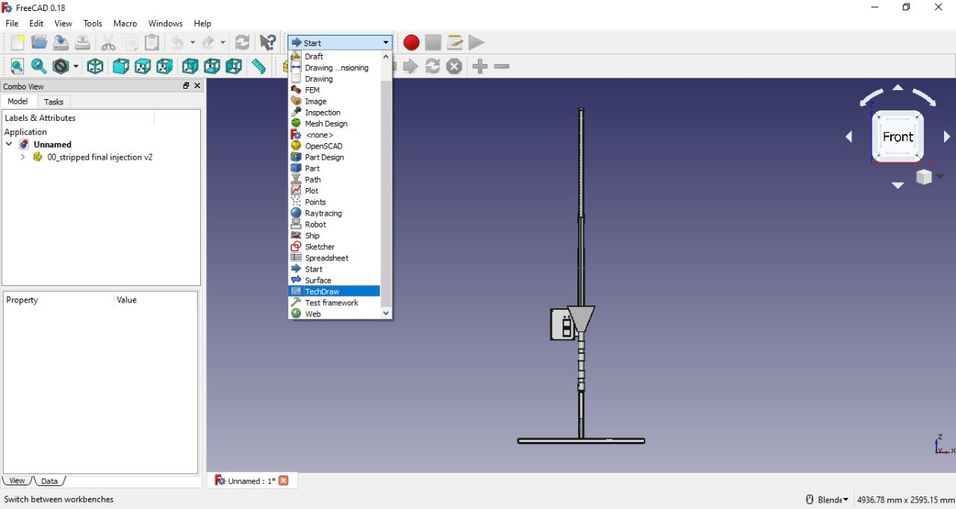Switch to the Data property tab
Viewport: 956px width, 509px height.
click(x=49, y=481)
